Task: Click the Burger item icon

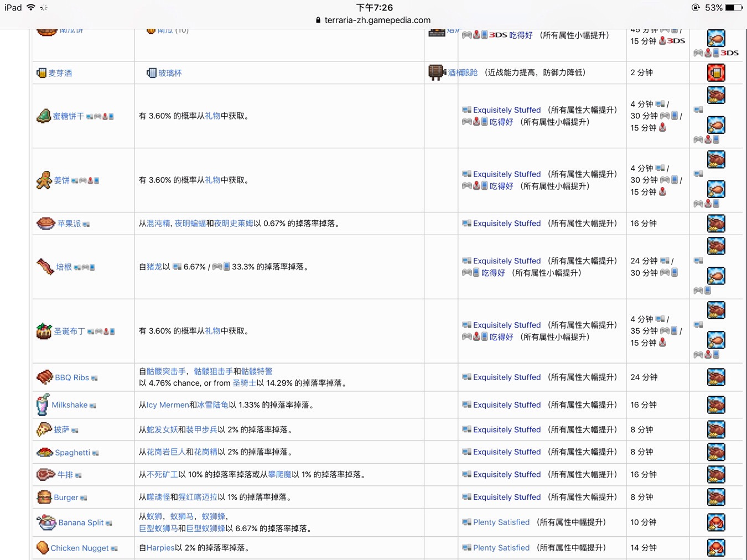Action: click(44, 497)
